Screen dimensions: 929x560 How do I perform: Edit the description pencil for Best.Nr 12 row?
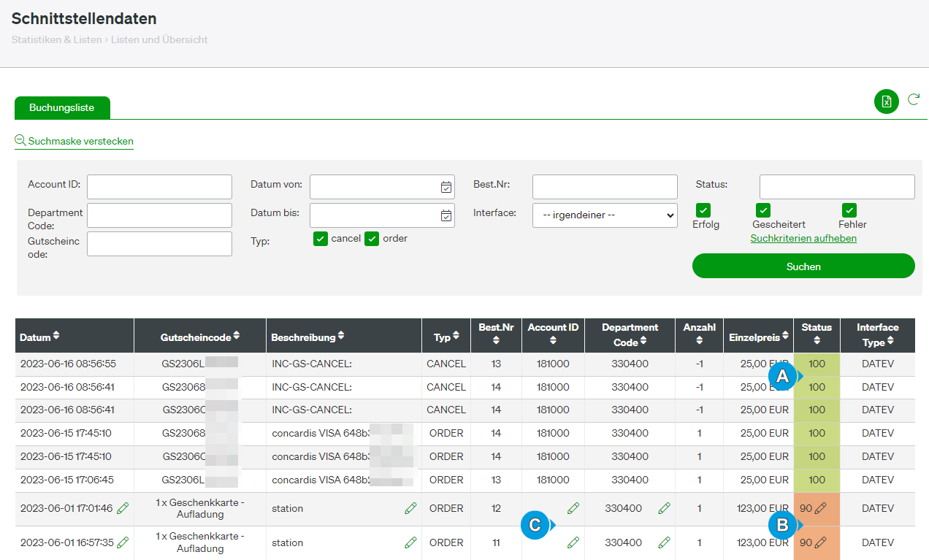(411, 508)
